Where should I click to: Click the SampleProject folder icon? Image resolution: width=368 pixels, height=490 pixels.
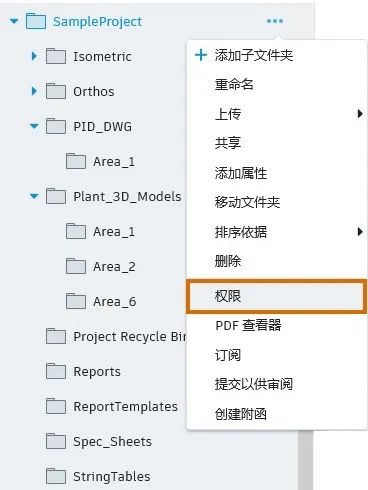coord(36,21)
